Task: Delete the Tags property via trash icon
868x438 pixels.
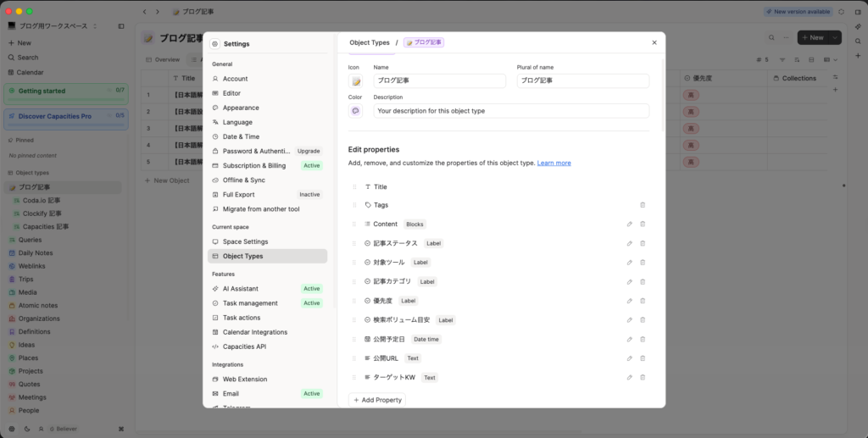Action: click(643, 205)
